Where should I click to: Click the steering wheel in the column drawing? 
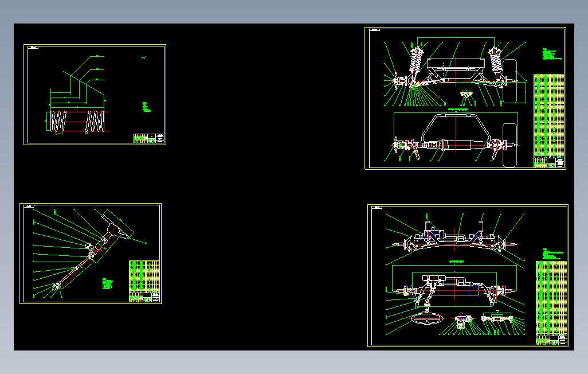117,224
